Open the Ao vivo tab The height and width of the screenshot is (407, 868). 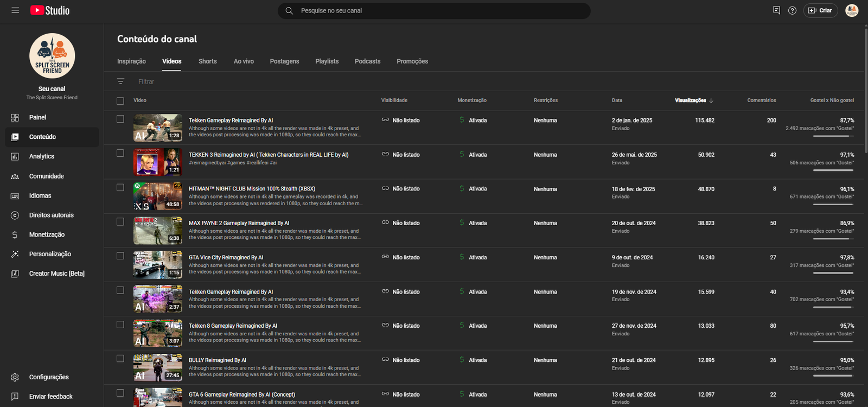(244, 61)
